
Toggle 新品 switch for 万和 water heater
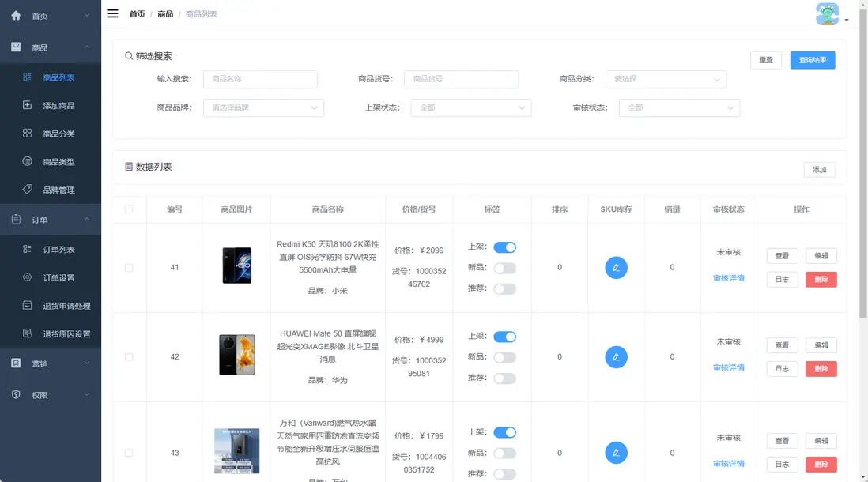[505, 454]
